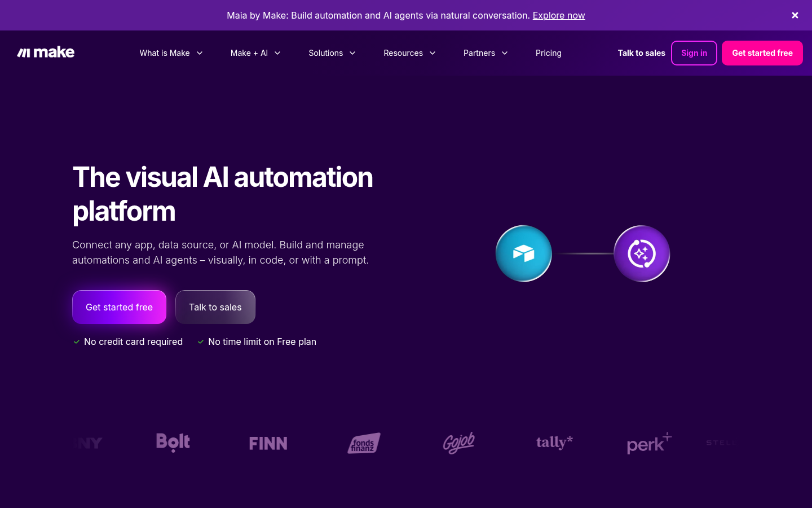This screenshot has width=812, height=508.
Task: Close the Maia announcement banner
Action: [x=795, y=15]
